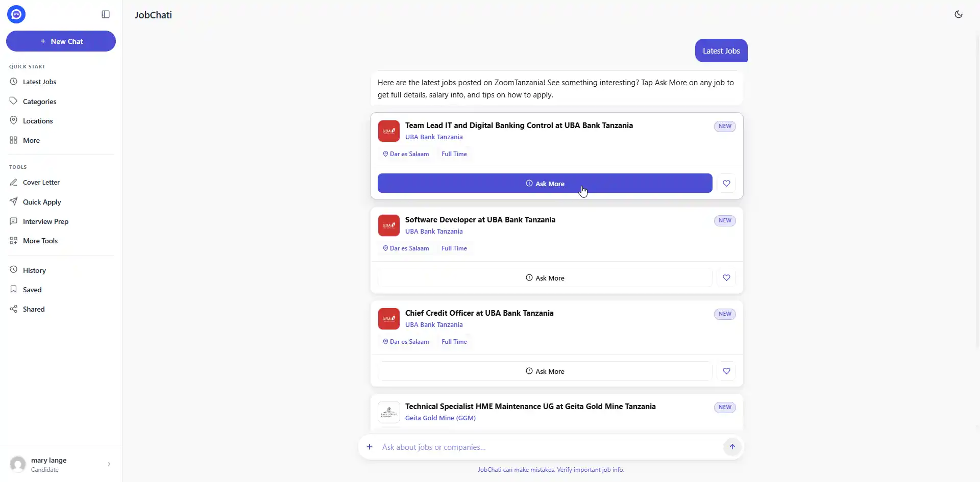Image resolution: width=980 pixels, height=482 pixels.
Task: View chat History
Action: coord(61,270)
